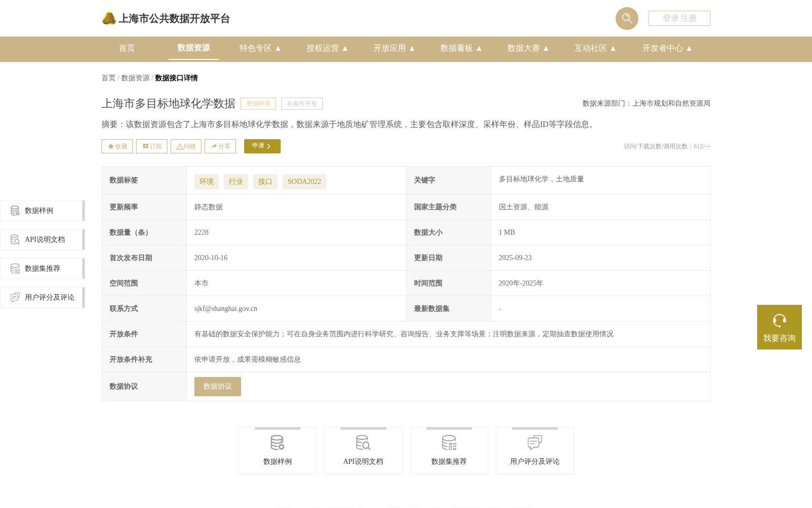Open the 数据看板 menu label

click(457, 48)
